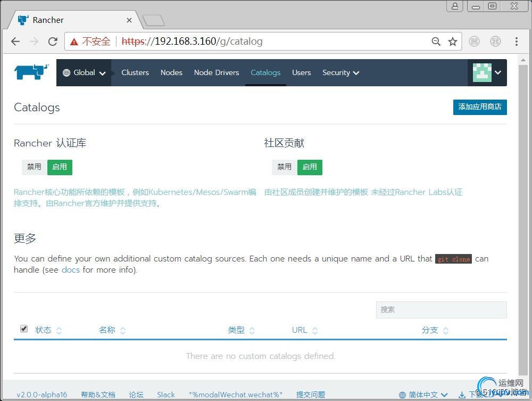
Task: Open the Chrome three-dot menu
Action: click(x=517, y=42)
